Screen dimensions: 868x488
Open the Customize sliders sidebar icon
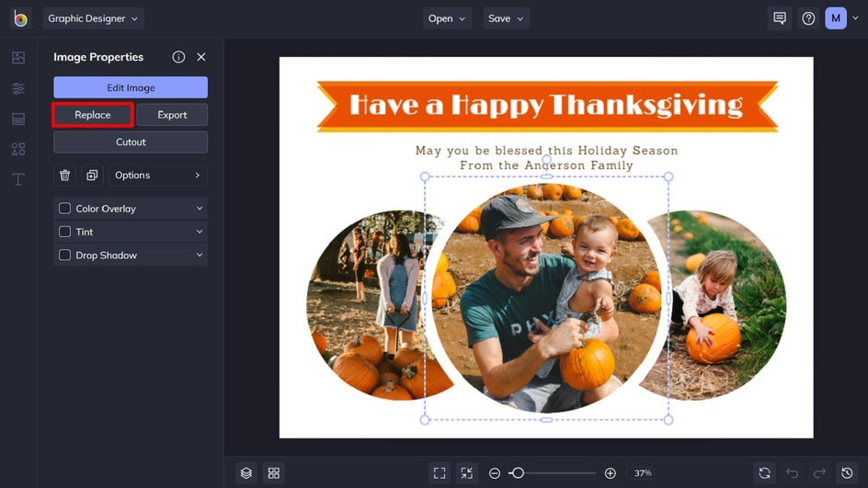point(18,88)
